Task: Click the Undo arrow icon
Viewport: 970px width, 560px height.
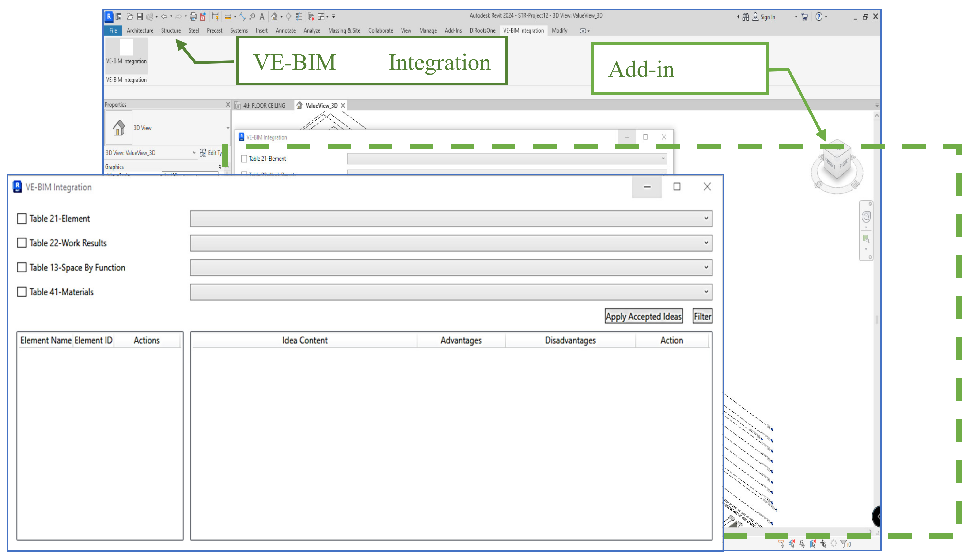Action: 164,17
